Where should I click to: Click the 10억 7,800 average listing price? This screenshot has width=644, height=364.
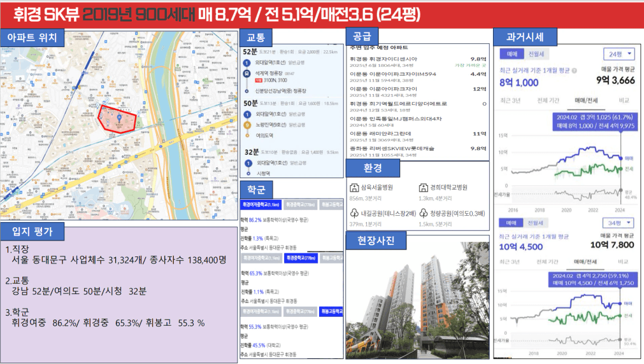(x=612, y=245)
